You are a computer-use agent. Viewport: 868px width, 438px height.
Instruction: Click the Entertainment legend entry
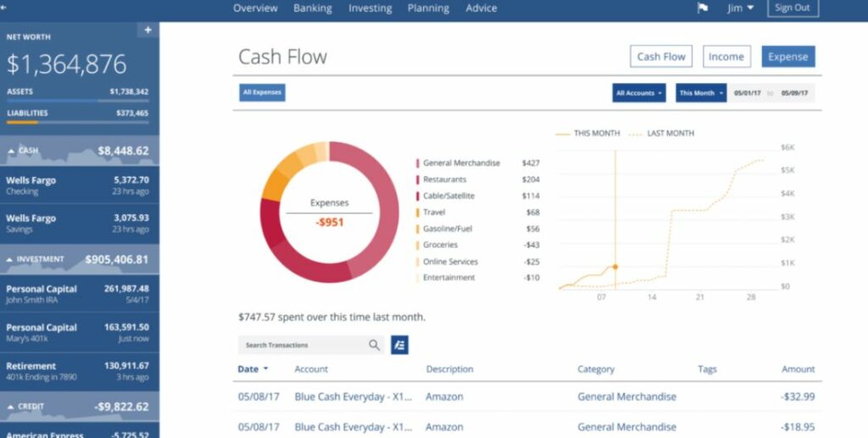[x=477, y=278]
